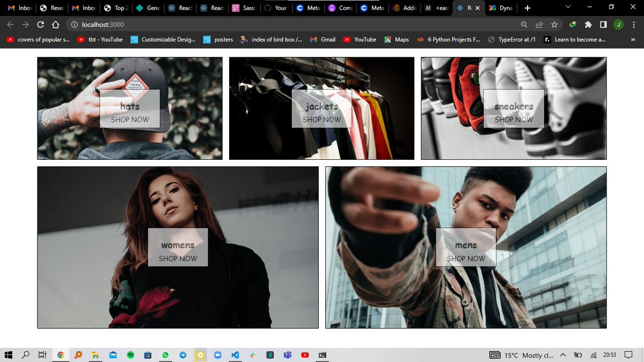Open WhatsApp from the taskbar
644x362 pixels.
[x=165, y=355]
